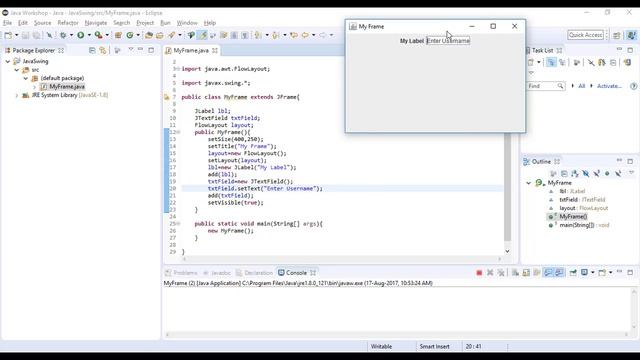Click the Task List help question icon
Image resolution: width=640 pixels, height=360 pixels.
click(x=633, y=86)
